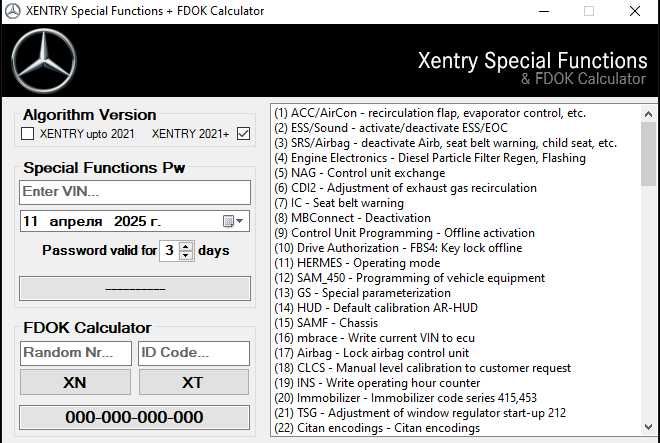Click the list scroll up arrow
Image resolution: width=660 pixels, height=443 pixels.
click(x=648, y=114)
